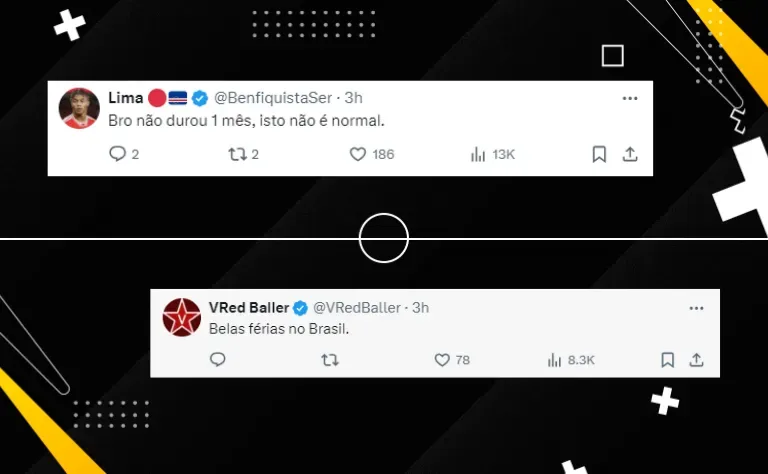Screen dimensions: 768x474
Task: Click the Lima display name
Action: coord(125,98)
